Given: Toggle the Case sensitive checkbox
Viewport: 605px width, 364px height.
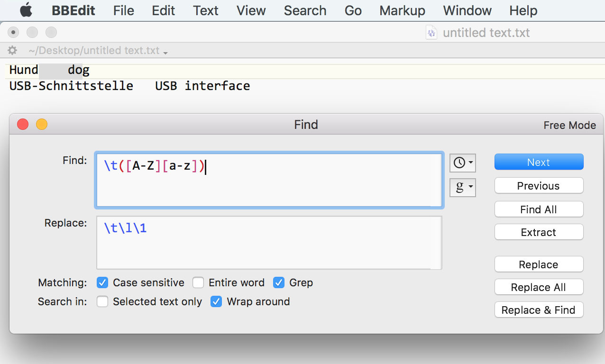Looking at the screenshot, I should [102, 283].
